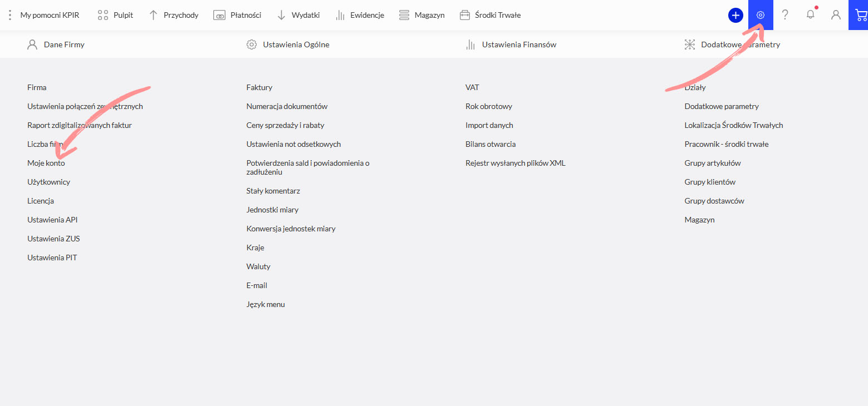Image resolution: width=868 pixels, height=406 pixels.
Task: Select Rok obrotowy link
Action: pyautogui.click(x=488, y=106)
